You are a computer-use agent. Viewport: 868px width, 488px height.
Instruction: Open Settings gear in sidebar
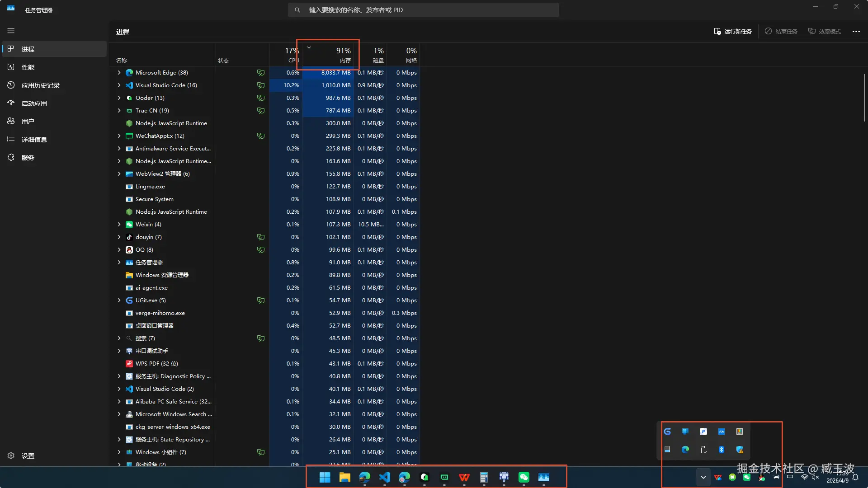point(11,455)
